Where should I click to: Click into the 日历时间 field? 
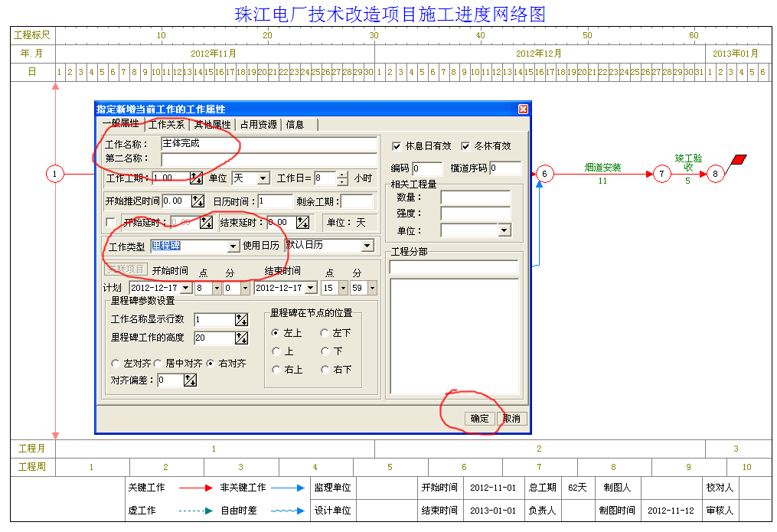pyautogui.click(x=275, y=201)
